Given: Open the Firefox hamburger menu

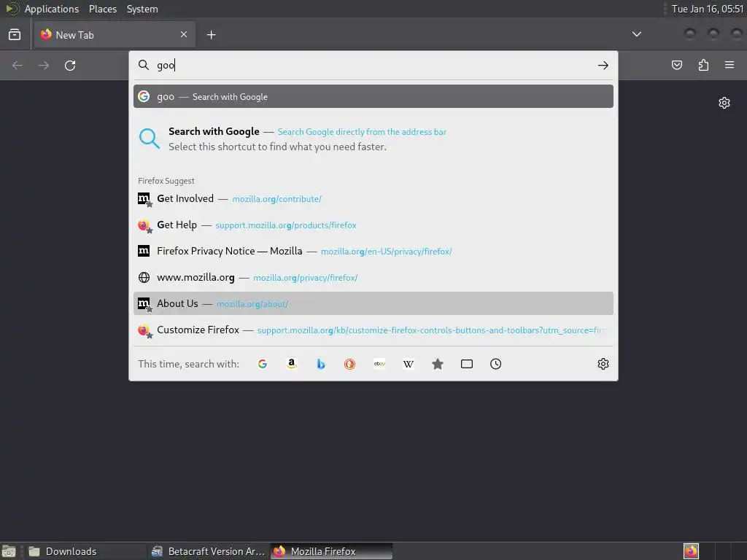Looking at the screenshot, I should coord(729,65).
